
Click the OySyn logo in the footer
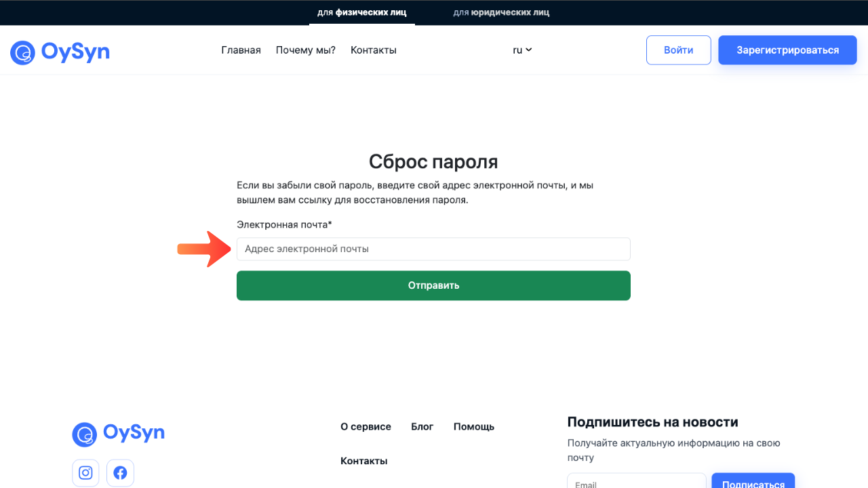tap(117, 434)
